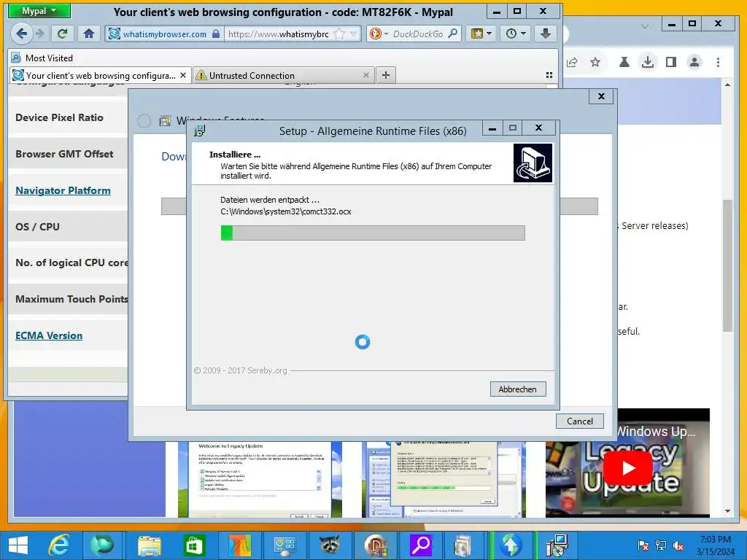Click the Maximum Touch Points row label

click(x=71, y=299)
